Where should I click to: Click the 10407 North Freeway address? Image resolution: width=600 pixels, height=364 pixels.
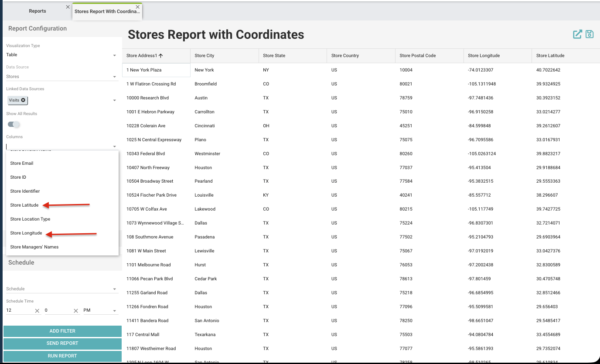tap(156, 168)
